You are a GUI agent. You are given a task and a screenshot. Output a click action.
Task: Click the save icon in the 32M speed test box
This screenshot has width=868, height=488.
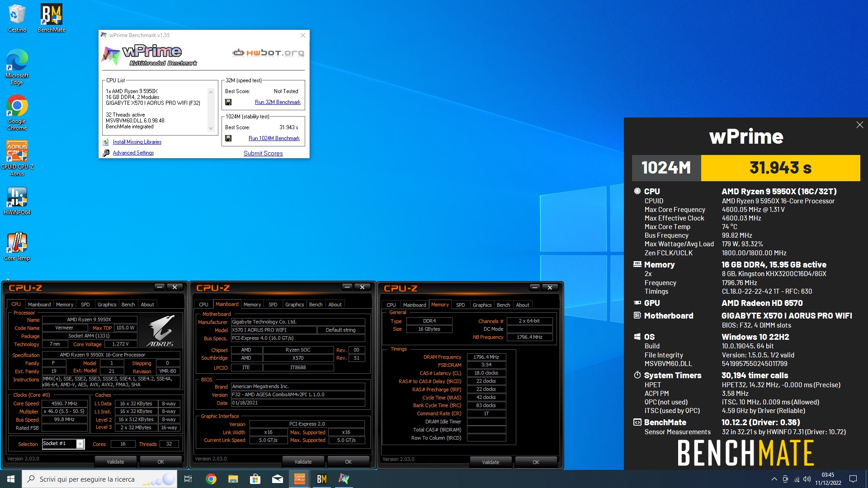[228, 102]
